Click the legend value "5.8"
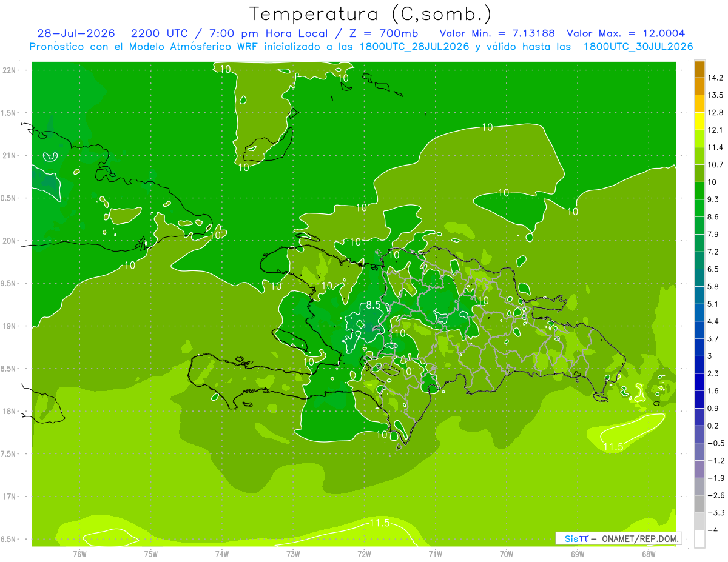The width and height of the screenshot is (728, 562). click(713, 286)
